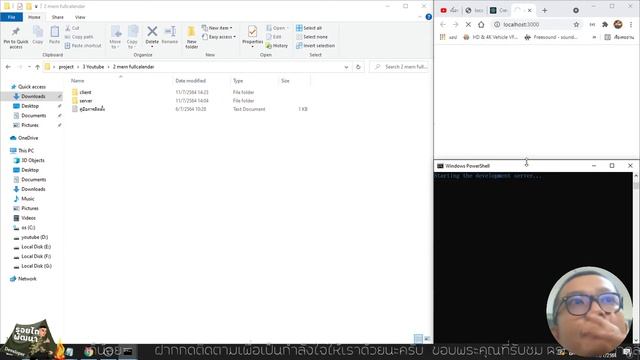Click History in the Open group
The image size is (640, 360).
[x=277, y=46]
